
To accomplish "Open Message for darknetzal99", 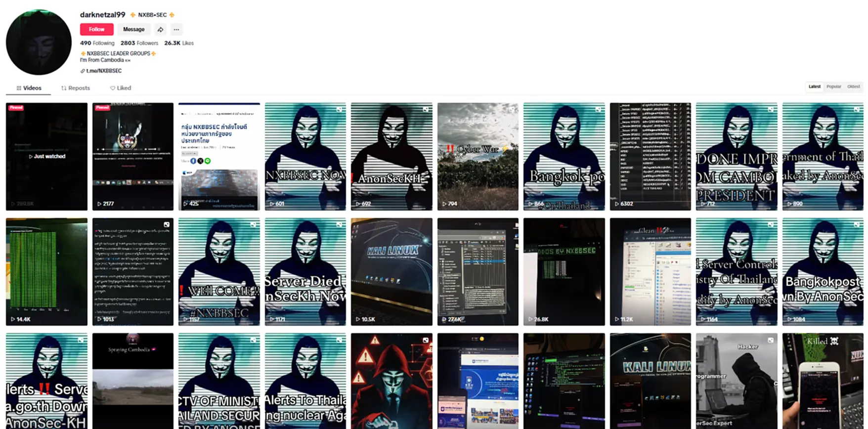I will 133,30.
